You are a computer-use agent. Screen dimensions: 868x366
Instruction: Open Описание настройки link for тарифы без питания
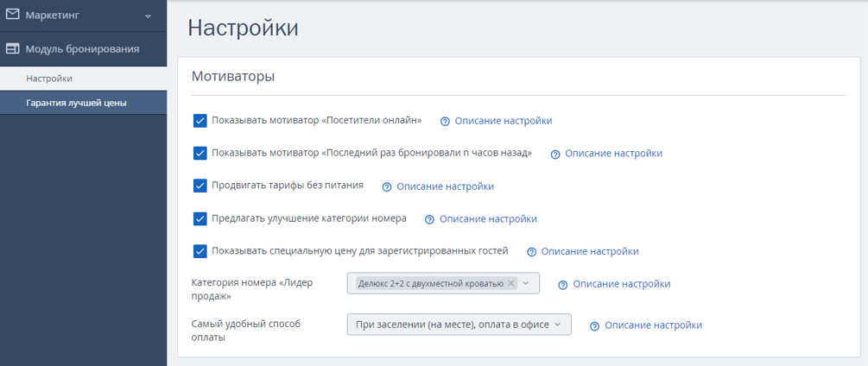pos(445,186)
